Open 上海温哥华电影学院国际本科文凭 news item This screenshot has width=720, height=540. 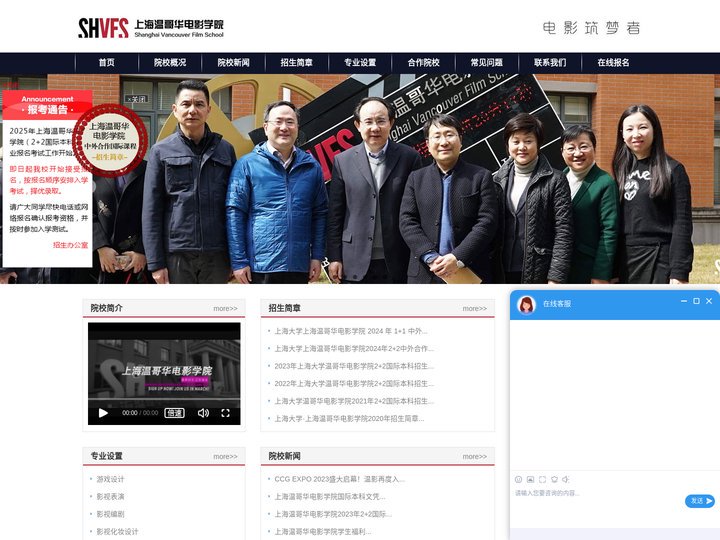[330, 496]
